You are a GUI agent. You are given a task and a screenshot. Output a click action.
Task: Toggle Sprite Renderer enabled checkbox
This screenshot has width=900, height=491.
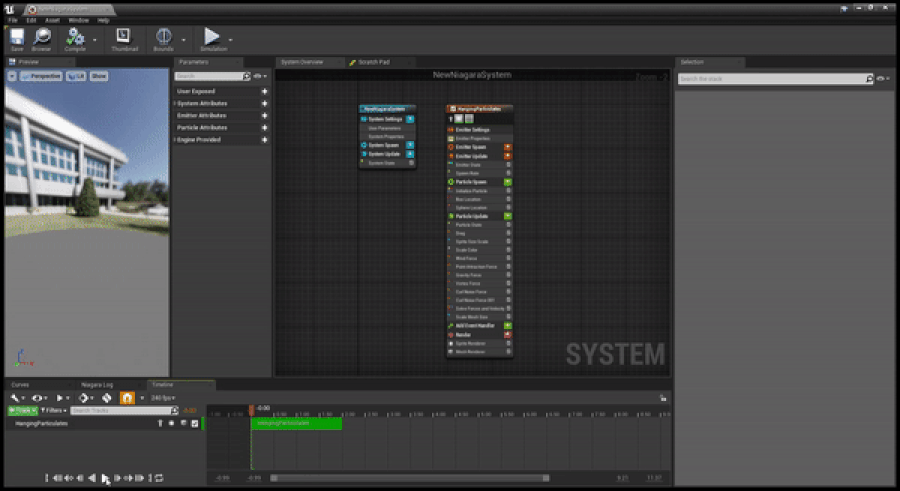coord(508,343)
